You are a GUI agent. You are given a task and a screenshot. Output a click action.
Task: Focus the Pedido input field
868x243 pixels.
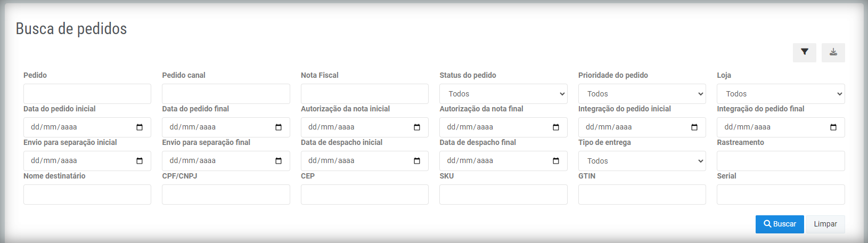pos(87,94)
